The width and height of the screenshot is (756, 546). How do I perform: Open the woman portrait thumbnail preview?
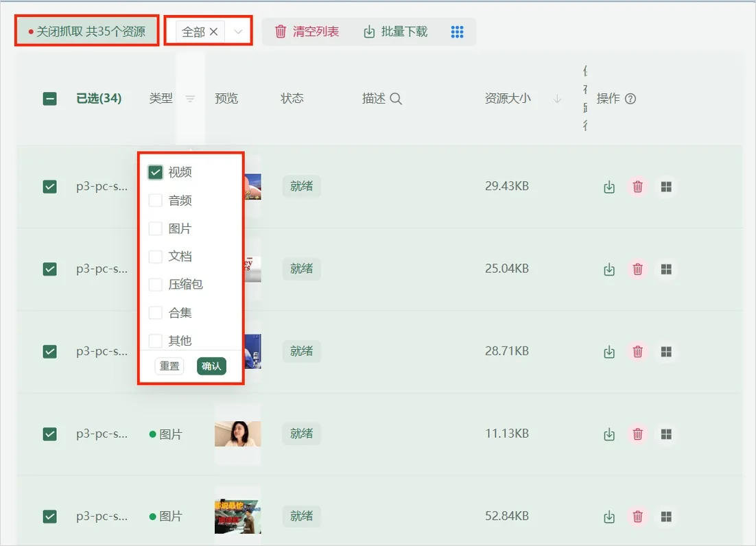pyautogui.click(x=237, y=434)
